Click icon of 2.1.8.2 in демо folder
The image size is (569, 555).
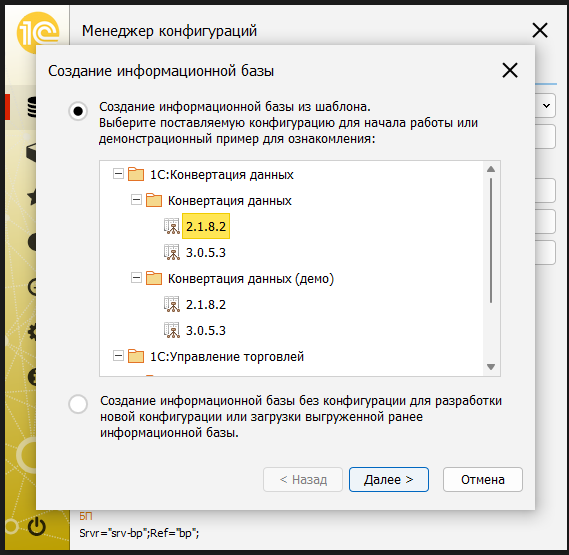(172, 304)
